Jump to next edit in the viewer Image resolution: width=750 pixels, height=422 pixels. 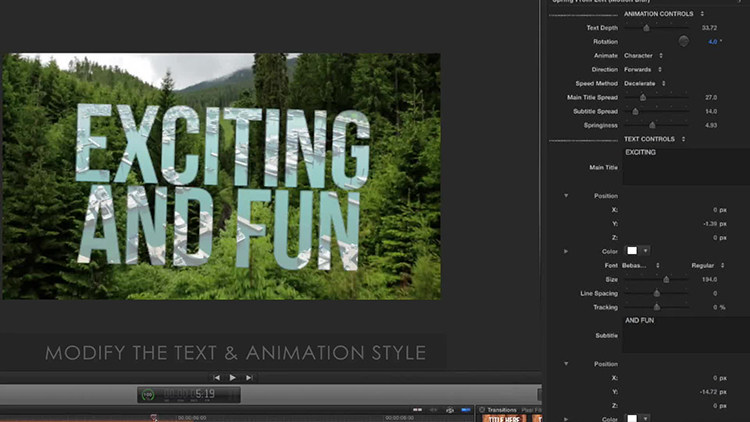click(249, 378)
